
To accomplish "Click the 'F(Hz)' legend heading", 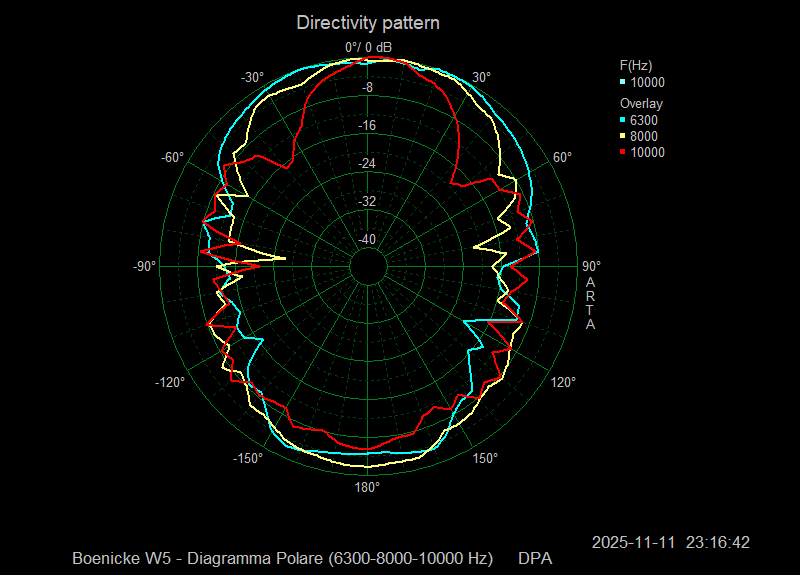I will coord(636,65).
